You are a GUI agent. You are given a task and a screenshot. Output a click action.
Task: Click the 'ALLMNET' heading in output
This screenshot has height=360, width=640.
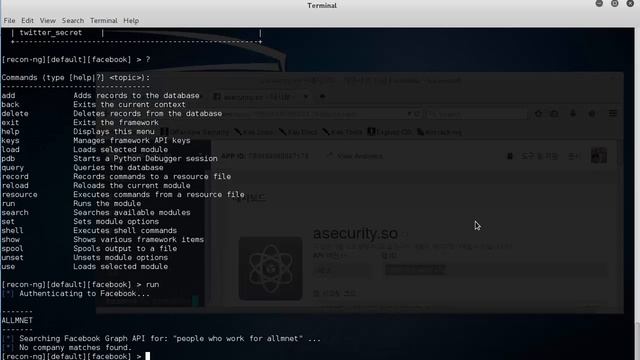click(17, 320)
